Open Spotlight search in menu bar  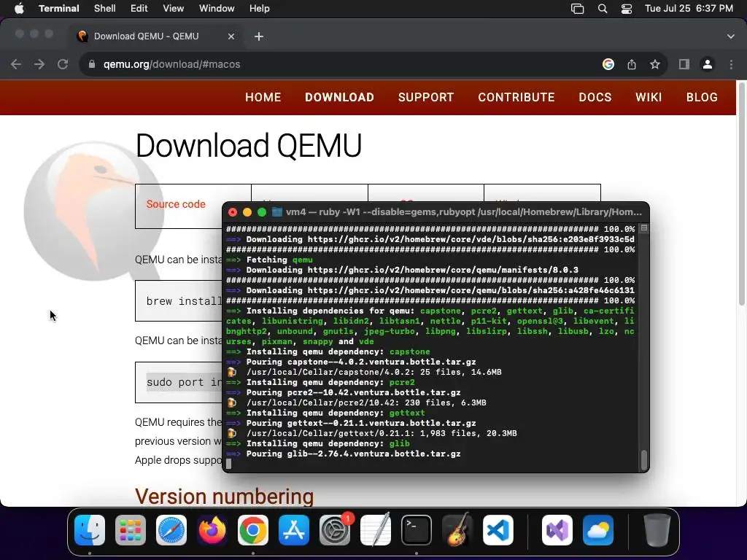pyautogui.click(x=603, y=9)
